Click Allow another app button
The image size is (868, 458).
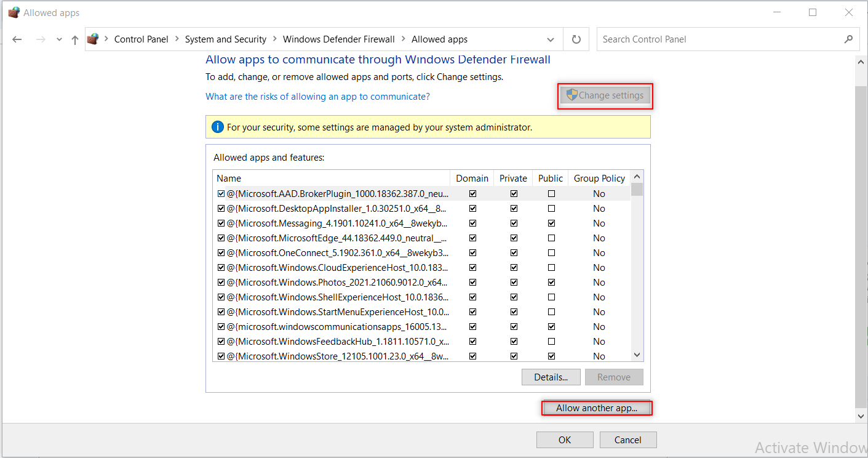pyautogui.click(x=597, y=408)
